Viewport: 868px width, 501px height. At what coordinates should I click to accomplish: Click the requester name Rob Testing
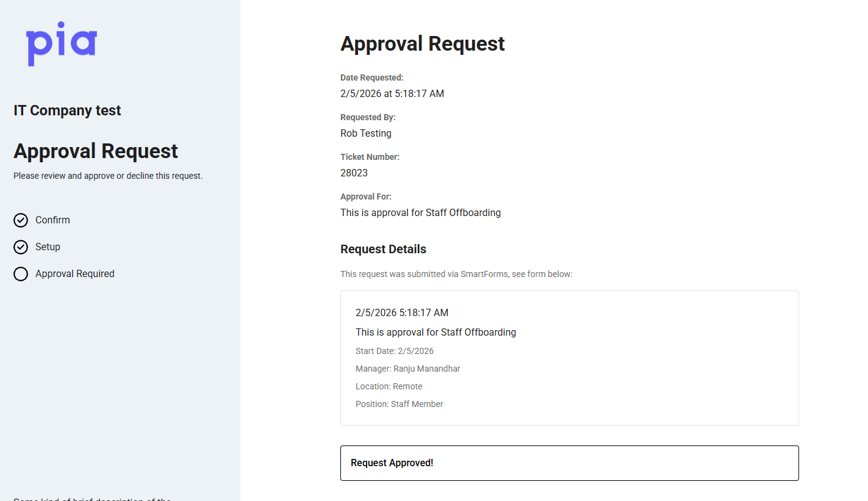[x=366, y=134]
